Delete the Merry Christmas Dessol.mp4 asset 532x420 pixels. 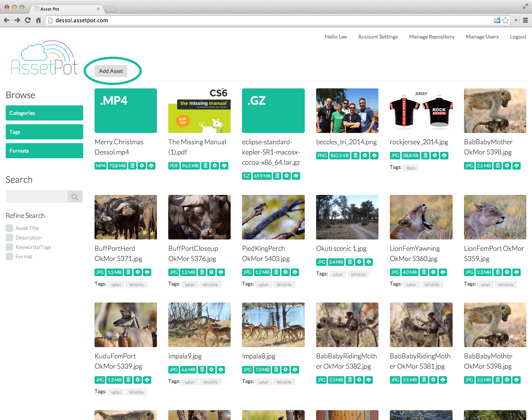[132, 166]
